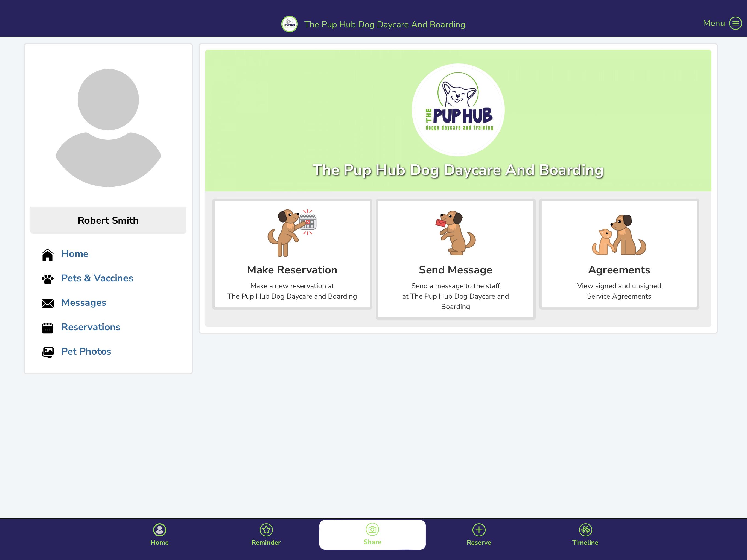
Task: Click the large Pup Hub banner logo
Action: coord(458,110)
